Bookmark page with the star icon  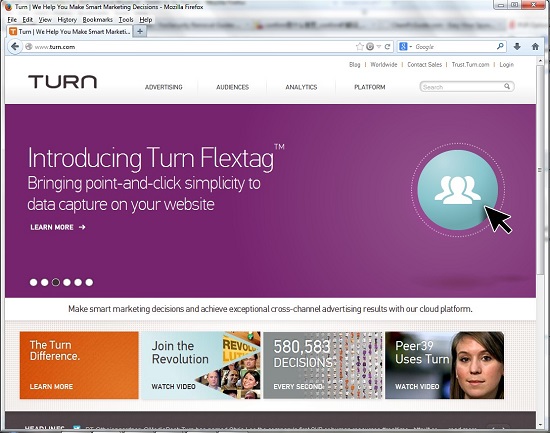360,47
